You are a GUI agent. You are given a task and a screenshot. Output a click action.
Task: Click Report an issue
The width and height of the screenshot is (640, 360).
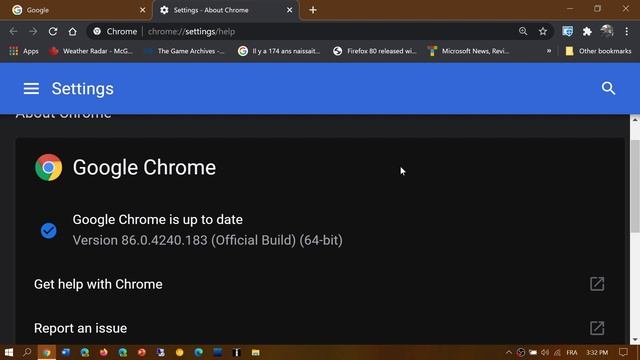click(x=80, y=328)
